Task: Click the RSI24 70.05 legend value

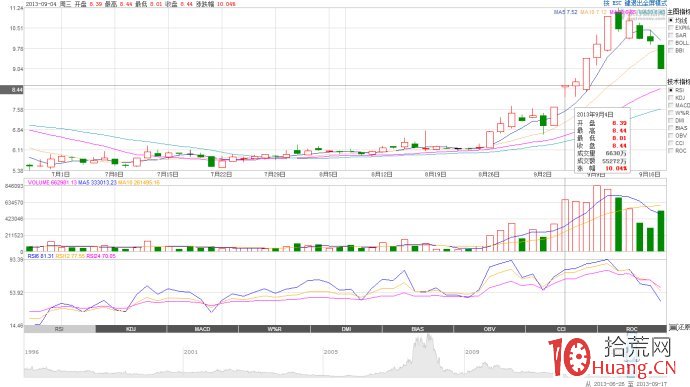Action: [101, 256]
